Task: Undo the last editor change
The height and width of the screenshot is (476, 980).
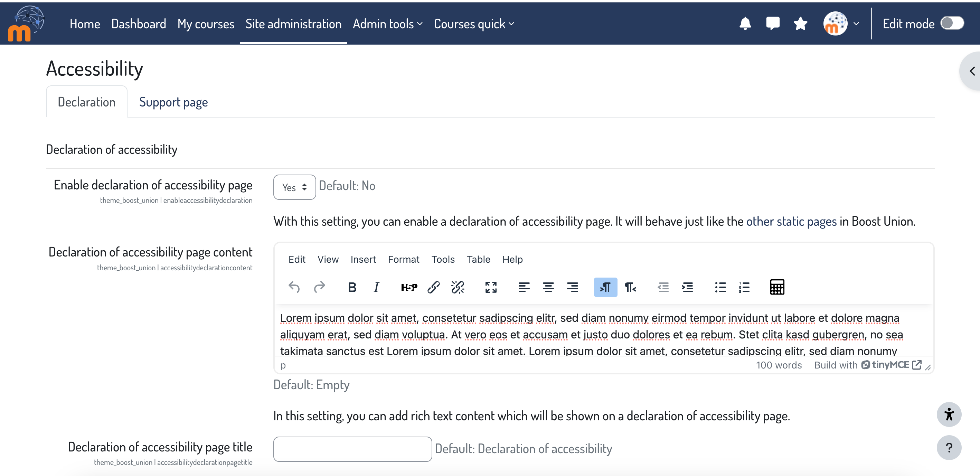Action: click(294, 287)
